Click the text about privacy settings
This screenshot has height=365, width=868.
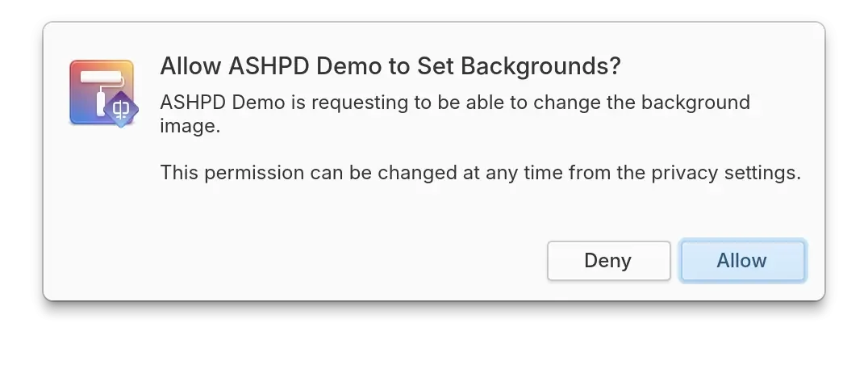coord(481,172)
